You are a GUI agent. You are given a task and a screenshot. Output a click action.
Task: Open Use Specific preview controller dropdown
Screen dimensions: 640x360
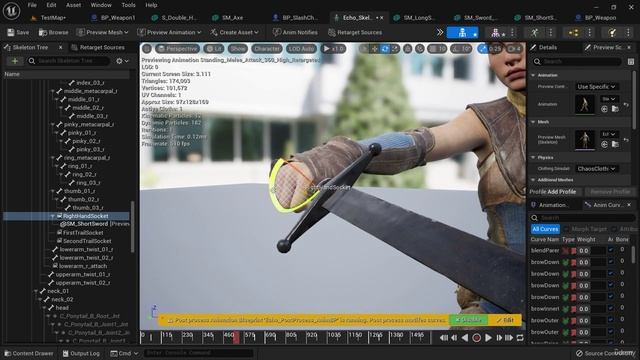click(596, 87)
